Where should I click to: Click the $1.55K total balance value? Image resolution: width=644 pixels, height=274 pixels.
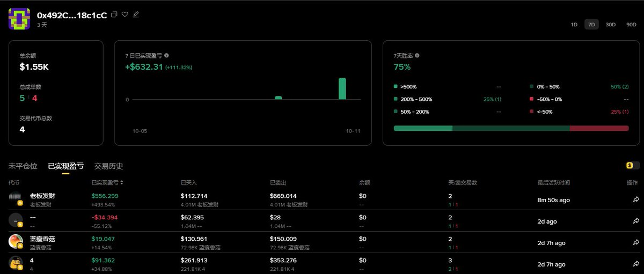(34, 67)
